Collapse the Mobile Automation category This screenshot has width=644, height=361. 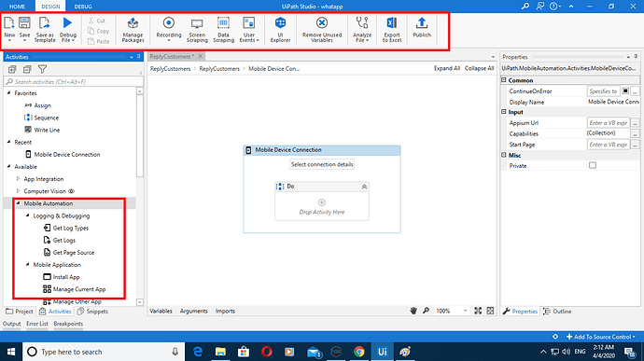pos(18,203)
